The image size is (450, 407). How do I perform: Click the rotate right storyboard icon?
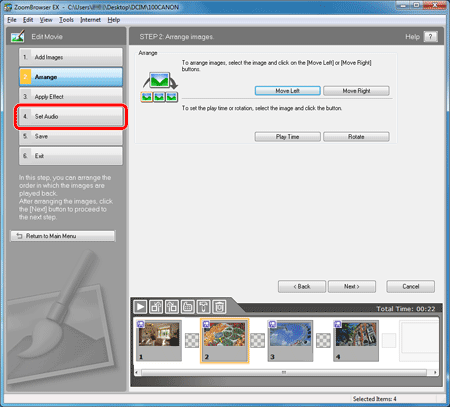coord(172,307)
